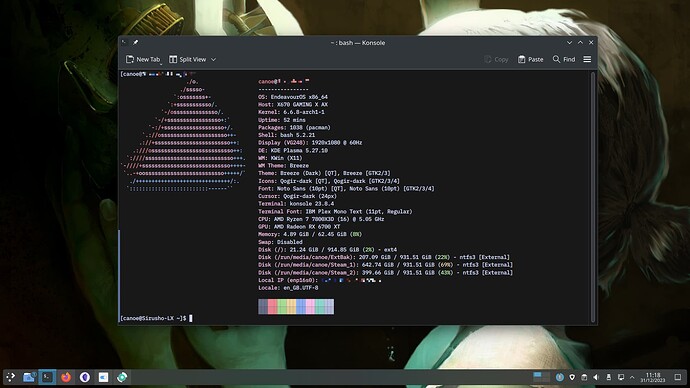This screenshot has height=388, width=690.
Task: Open the clock showing 11:18
Action: point(653,377)
